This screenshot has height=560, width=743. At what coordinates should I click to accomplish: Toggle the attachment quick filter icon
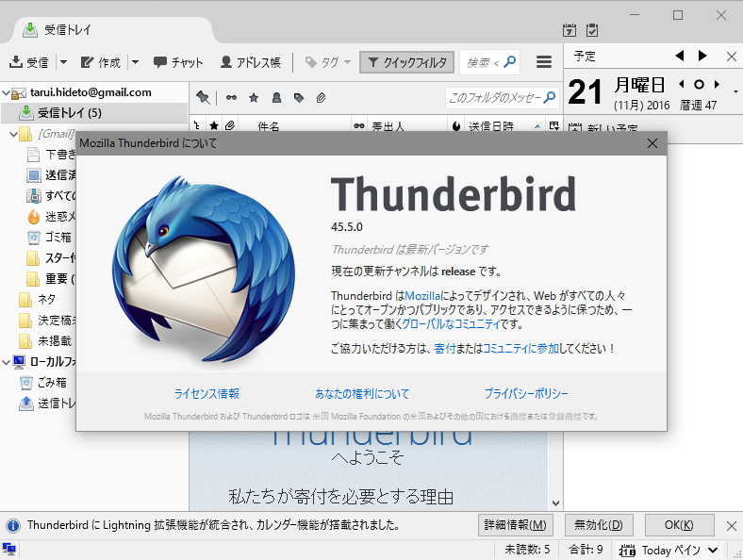click(x=321, y=98)
